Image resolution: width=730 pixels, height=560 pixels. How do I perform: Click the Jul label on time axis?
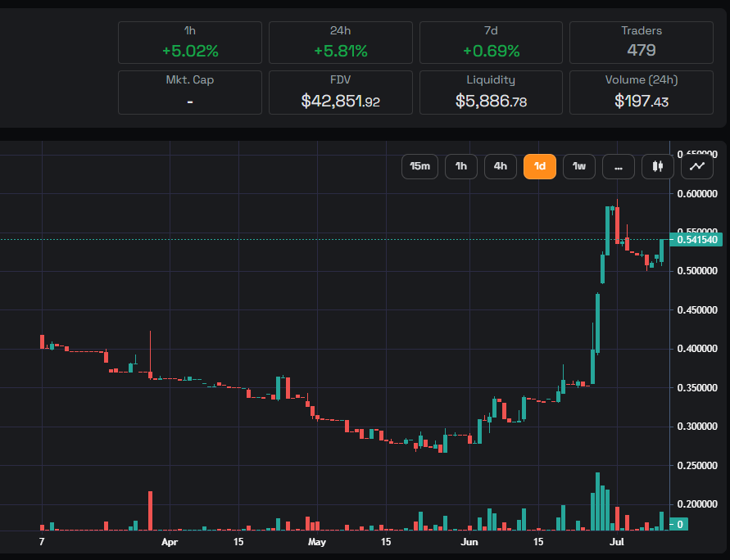[x=617, y=542]
